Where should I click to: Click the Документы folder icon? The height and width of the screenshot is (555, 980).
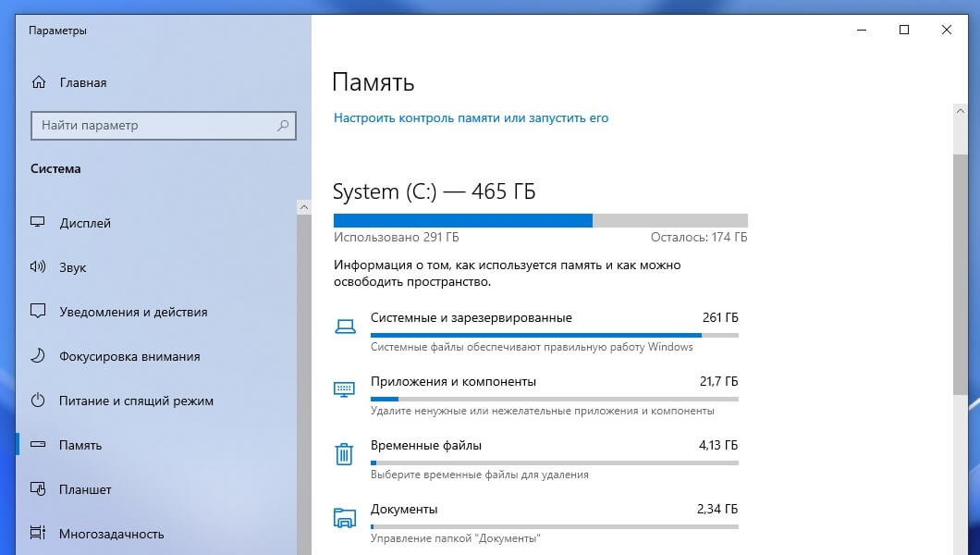[344, 518]
